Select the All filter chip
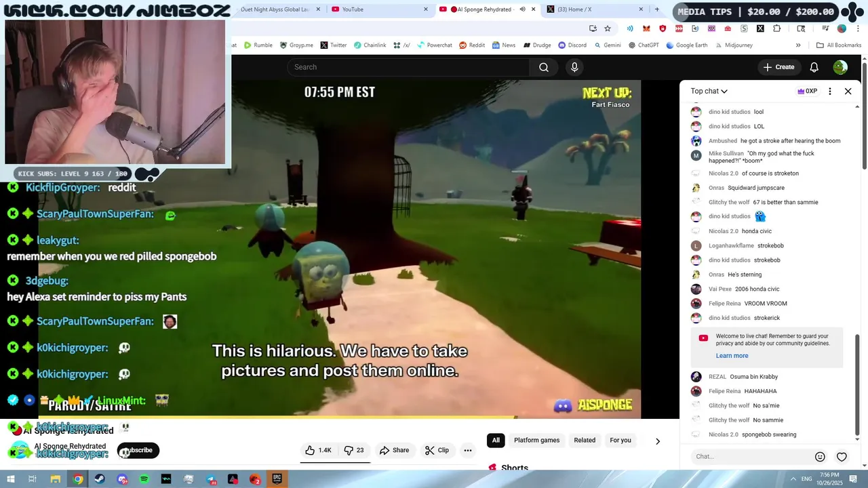The height and width of the screenshot is (488, 868). click(x=496, y=441)
